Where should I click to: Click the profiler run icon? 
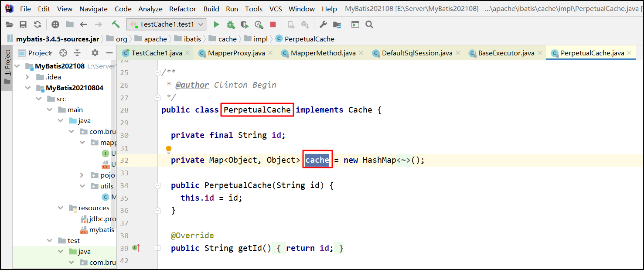click(x=259, y=24)
